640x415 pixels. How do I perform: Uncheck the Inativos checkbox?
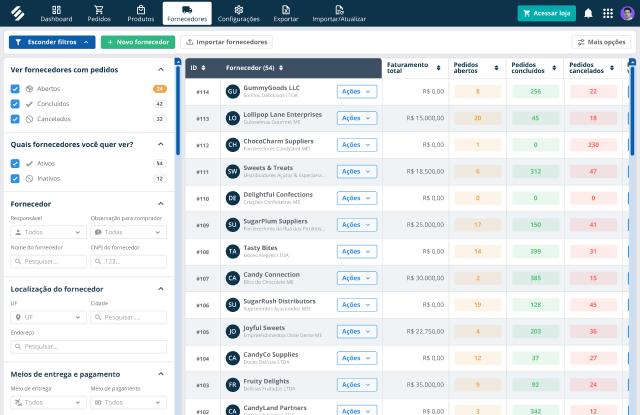[15, 178]
